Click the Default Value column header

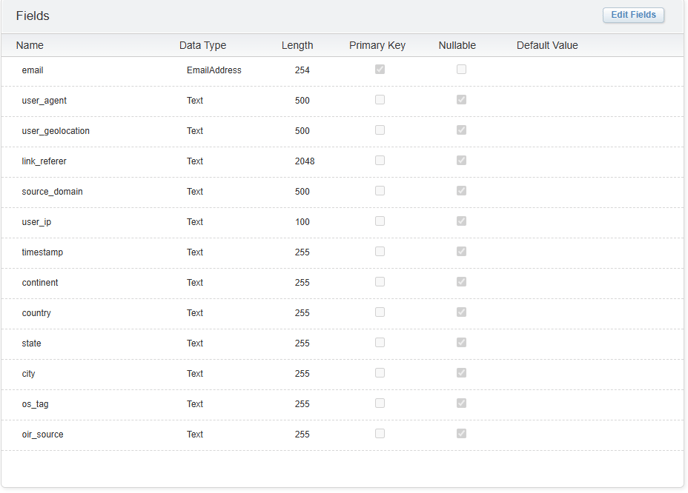pyautogui.click(x=547, y=46)
